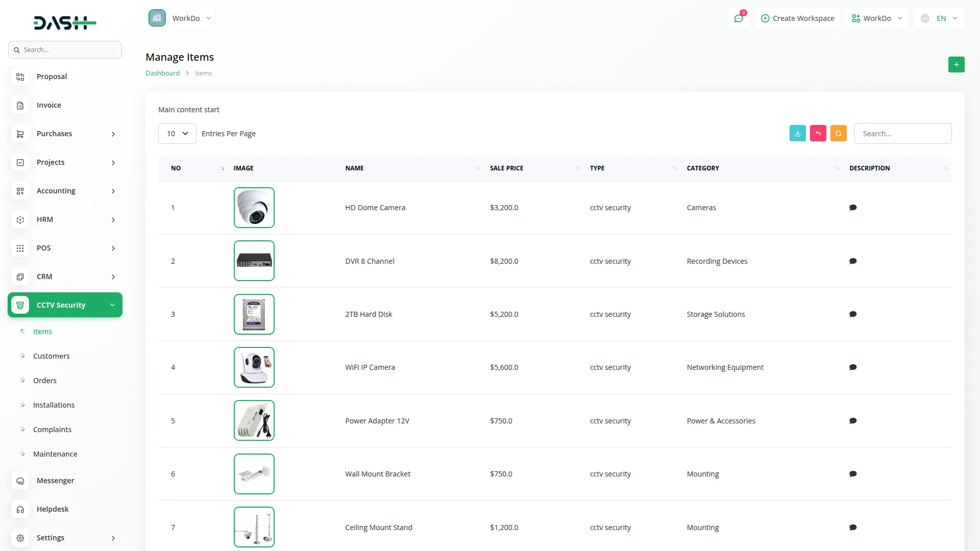
Task: Click the orange refresh icon
Action: pyautogui.click(x=838, y=133)
